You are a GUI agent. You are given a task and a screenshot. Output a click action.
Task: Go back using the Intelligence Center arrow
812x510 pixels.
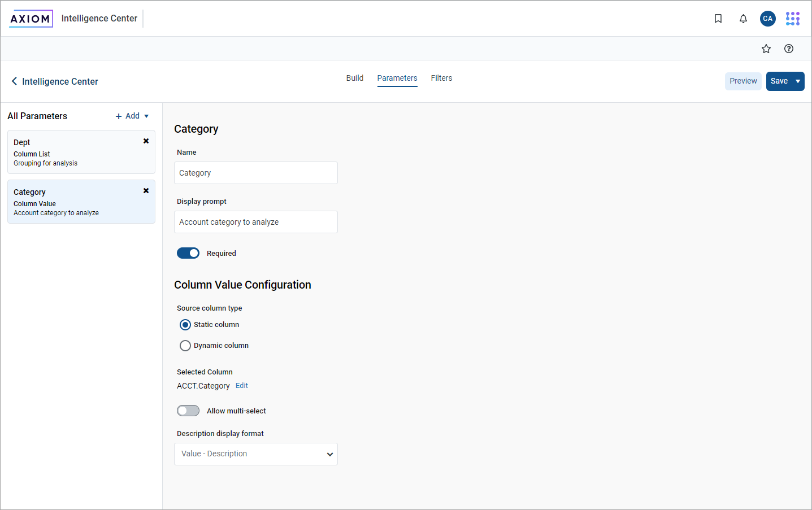coord(15,81)
